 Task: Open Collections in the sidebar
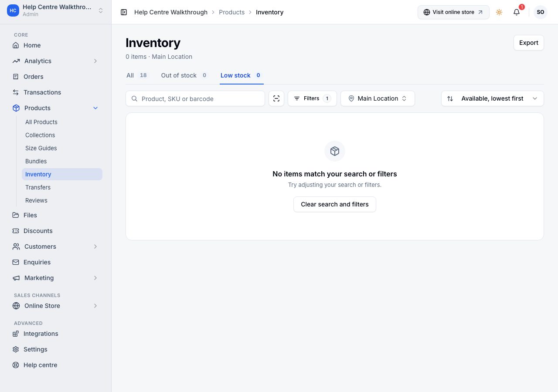tap(40, 135)
